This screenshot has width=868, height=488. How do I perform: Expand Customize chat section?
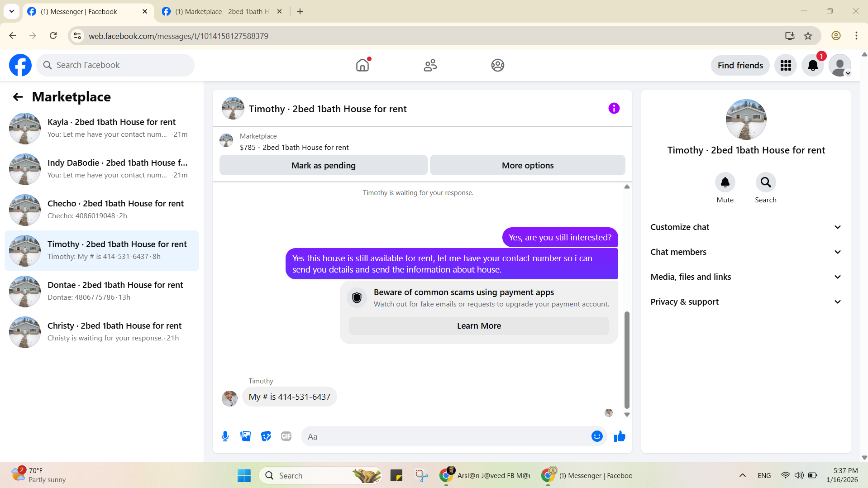(x=746, y=227)
